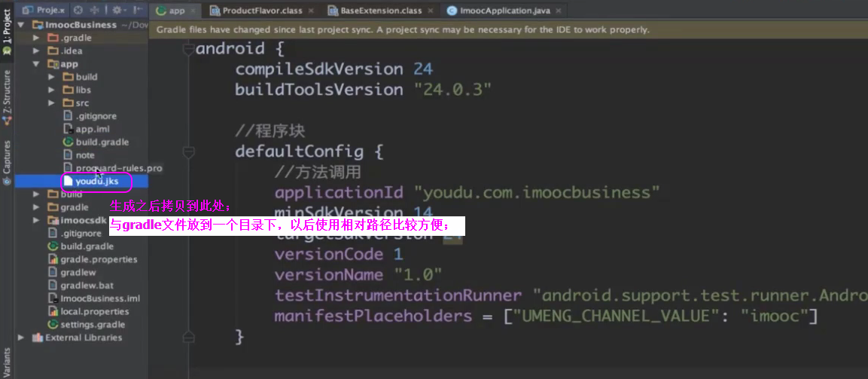The image size is (868, 379).
Task: Toggle the Z: Structure tool window button
Action: click(x=7, y=96)
